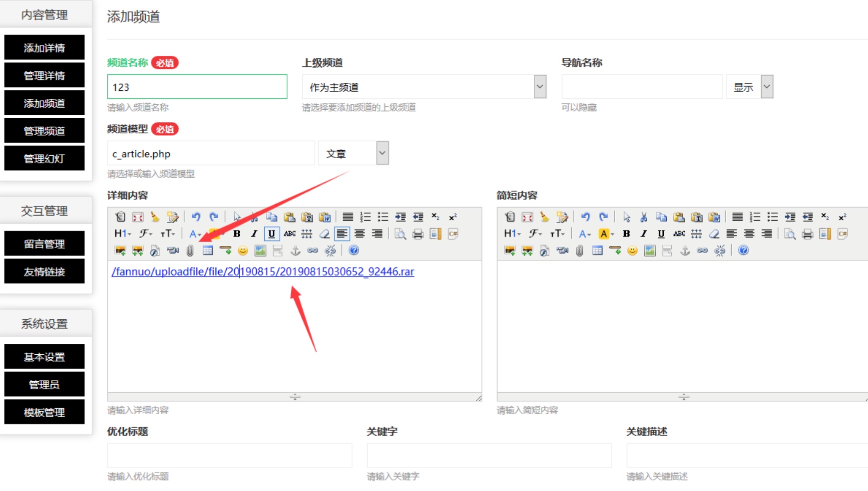This screenshot has height=491, width=868.
Task: Go to 管理频道 in the sidebar
Action: pos(44,131)
